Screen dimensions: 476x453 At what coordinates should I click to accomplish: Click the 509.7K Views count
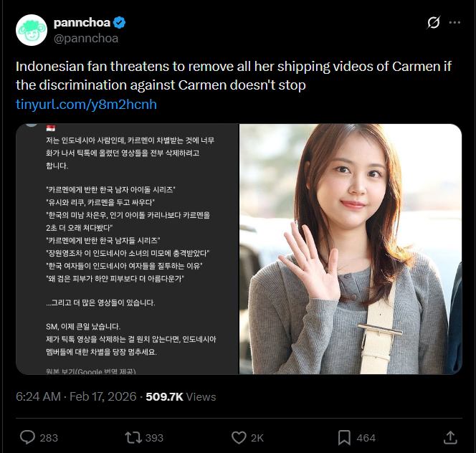(x=181, y=396)
